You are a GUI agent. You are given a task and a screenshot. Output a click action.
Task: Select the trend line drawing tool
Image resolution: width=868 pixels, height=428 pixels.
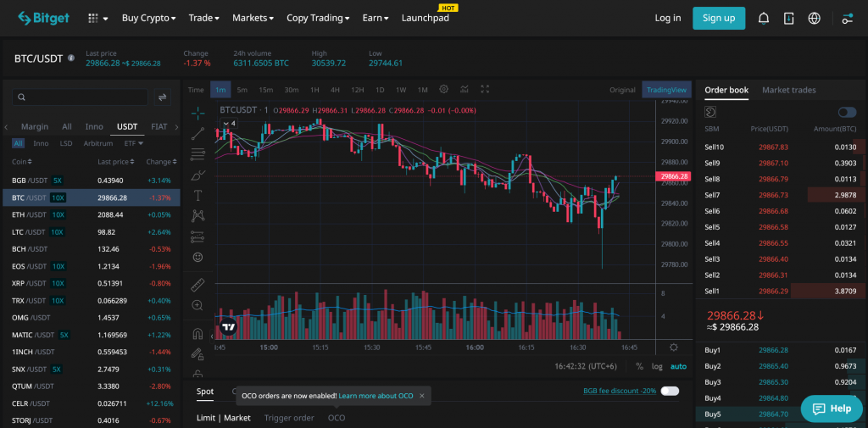tap(198, 133)
